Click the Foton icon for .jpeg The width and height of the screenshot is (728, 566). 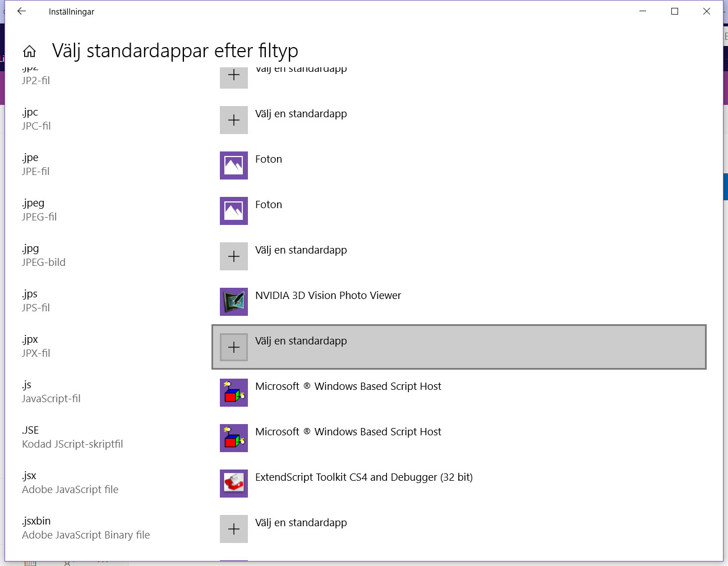[x=234, y=211]
